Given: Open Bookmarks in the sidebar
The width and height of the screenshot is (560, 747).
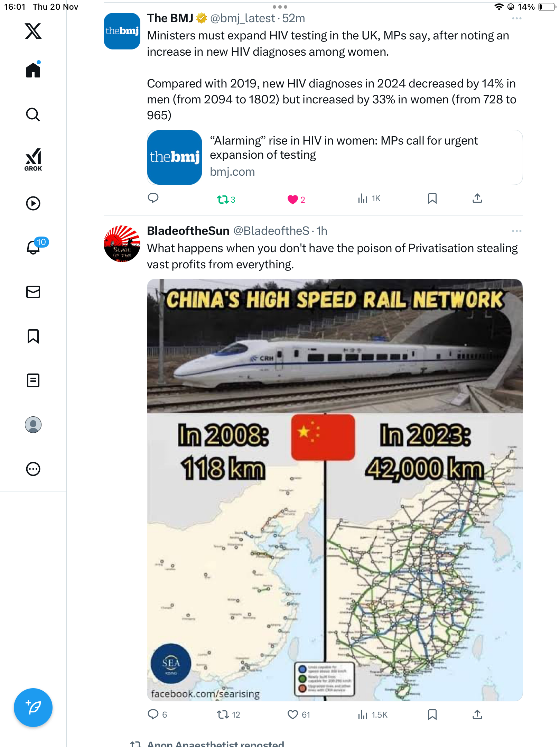Looking at the screenshot, I should click(x=33, y=336).
